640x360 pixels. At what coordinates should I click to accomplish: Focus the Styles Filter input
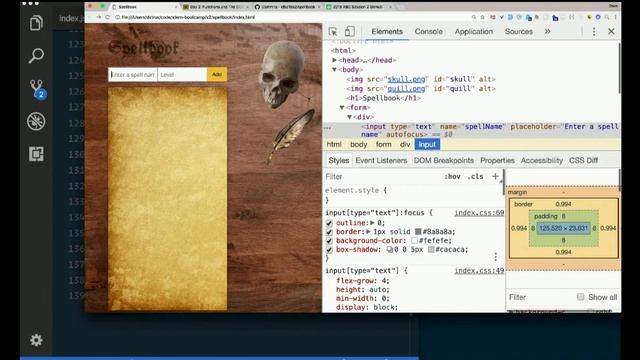click(383, 176)
